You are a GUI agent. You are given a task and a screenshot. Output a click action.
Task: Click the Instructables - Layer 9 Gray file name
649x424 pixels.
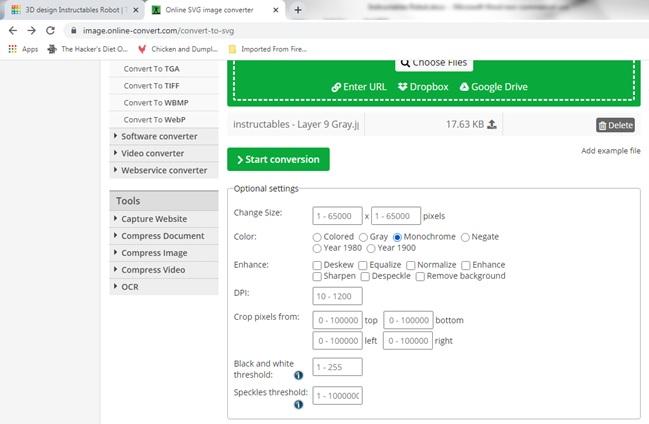(296, 124)
